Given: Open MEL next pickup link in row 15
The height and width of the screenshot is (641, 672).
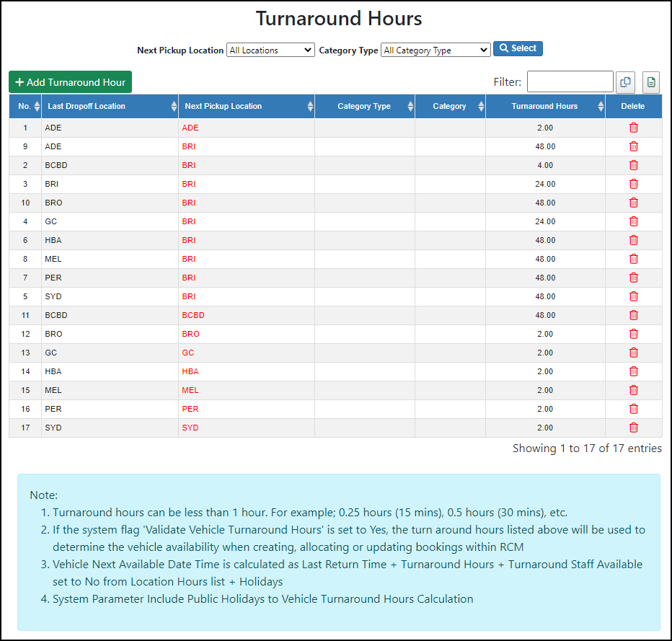Looking at the screenshot, I should click(190, 390).
